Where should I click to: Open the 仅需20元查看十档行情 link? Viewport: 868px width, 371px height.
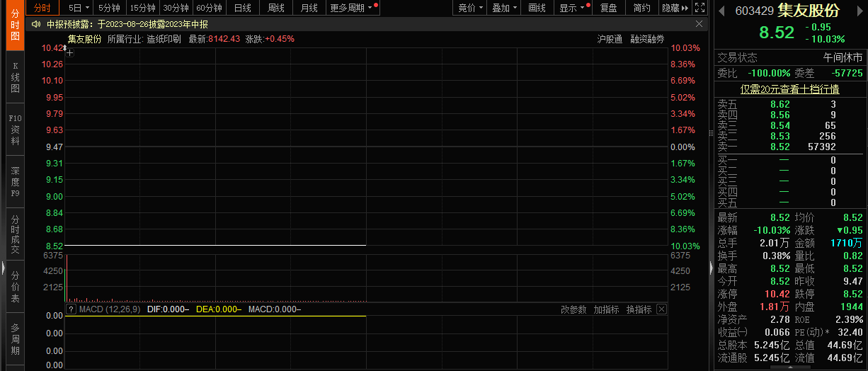pyautogui.click(x=789, y=89)
